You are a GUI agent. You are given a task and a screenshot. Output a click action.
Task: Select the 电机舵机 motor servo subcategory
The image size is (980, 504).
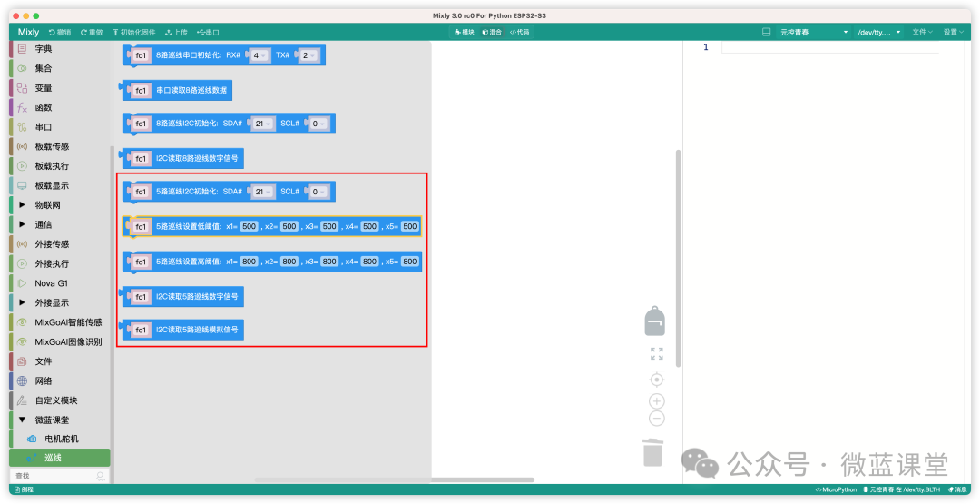(x=60, y=439)
